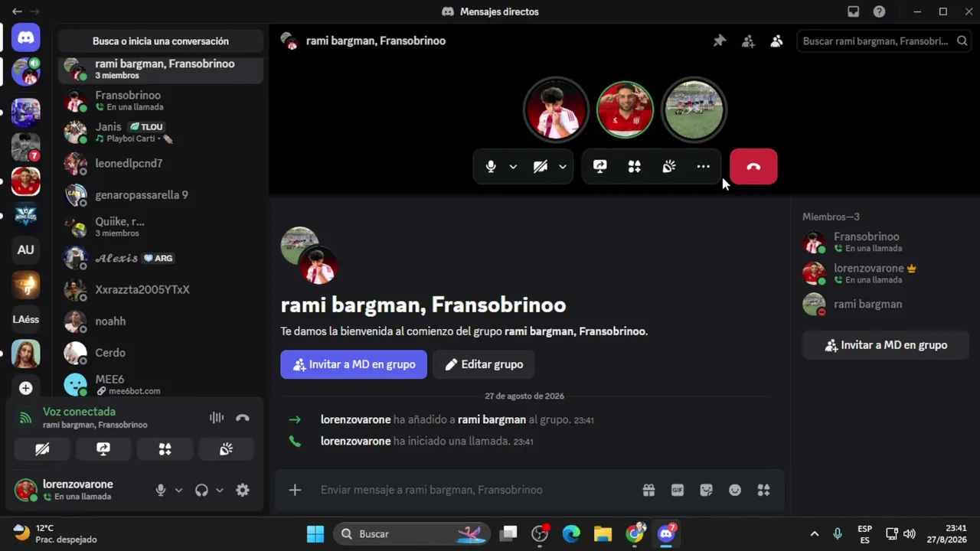The image size is (980, 551).
Task: Open soundboard from the voice panel
Action: [226, 449]
